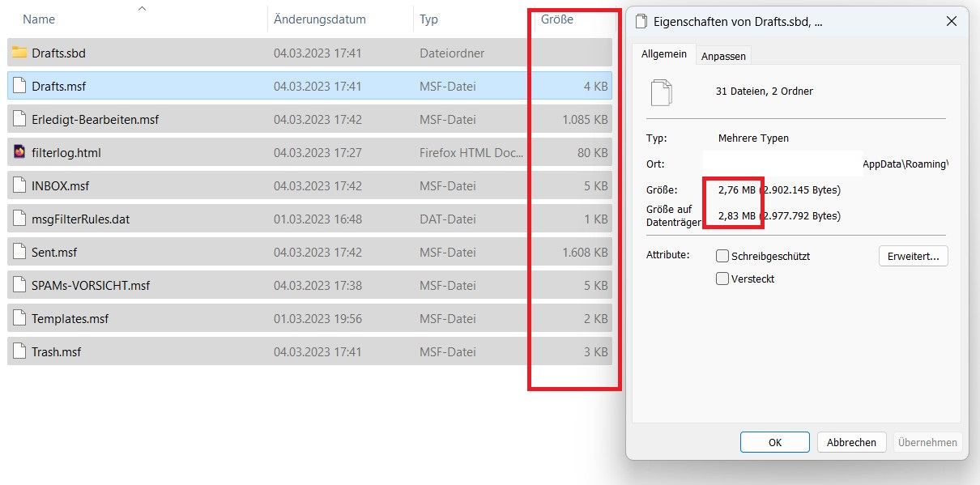Click the AppData\Roaming path text
Image resolution: width=980 pixels, height=485 pixels.
pos(905,164)
